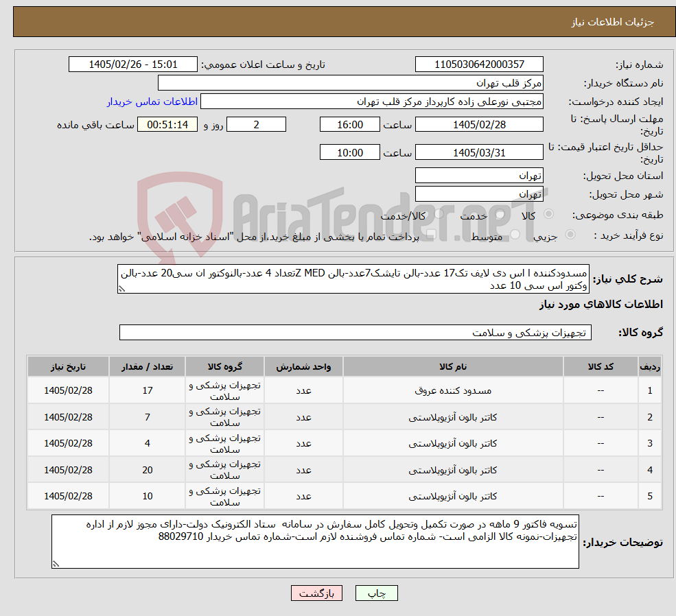Click the اطلاعات کالاهای مورد نیاز heading

[x=601, y=305]
